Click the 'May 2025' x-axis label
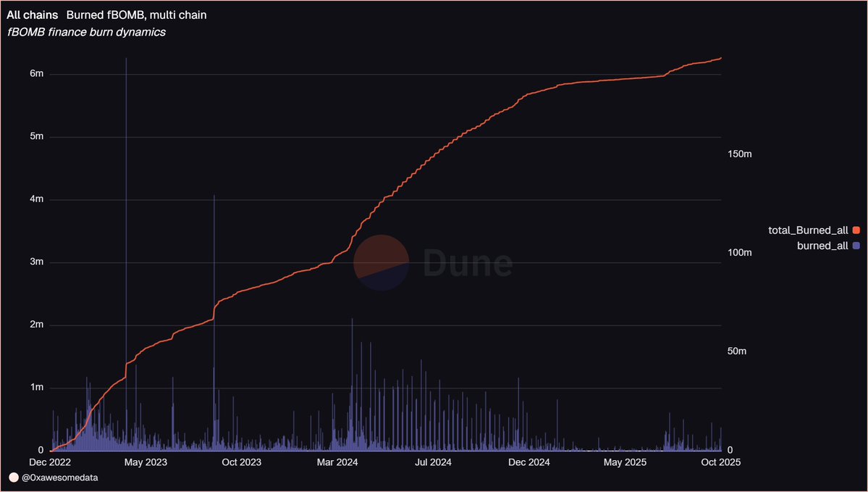The width and height of the screenshot is (868, 492). (x=625, y=462)
